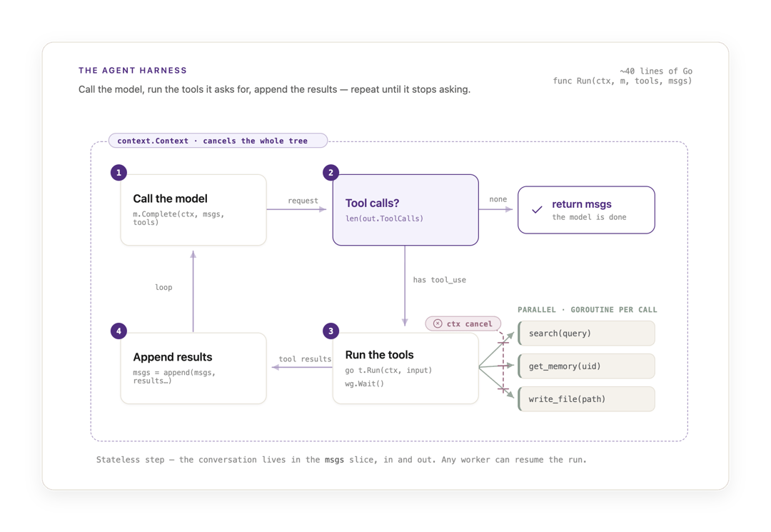Select the Append results box

point(193,368)
